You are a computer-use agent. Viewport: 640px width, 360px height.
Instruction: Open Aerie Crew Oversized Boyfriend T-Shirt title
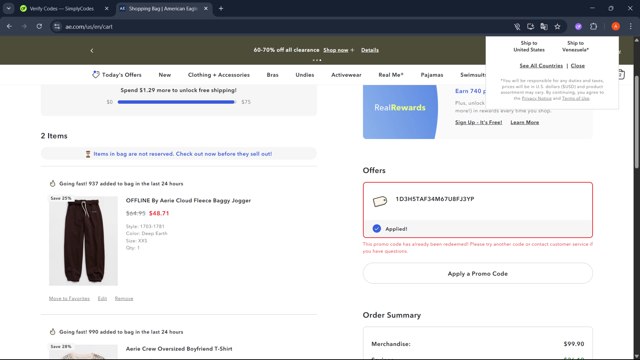(x=179, y=349)
